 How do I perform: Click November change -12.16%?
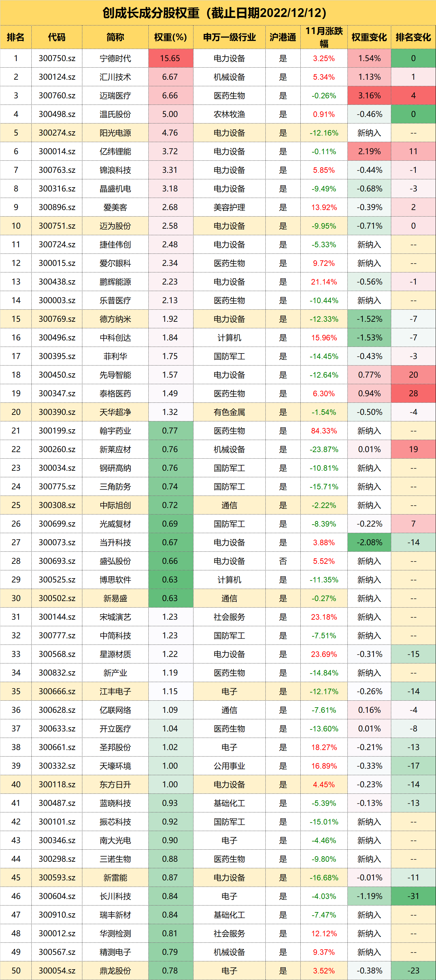coord(324,133)
